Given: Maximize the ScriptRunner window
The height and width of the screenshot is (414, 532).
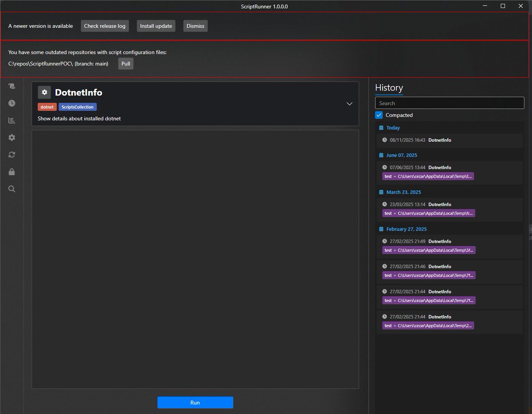Looking at the screenshot, I should 503,6.
